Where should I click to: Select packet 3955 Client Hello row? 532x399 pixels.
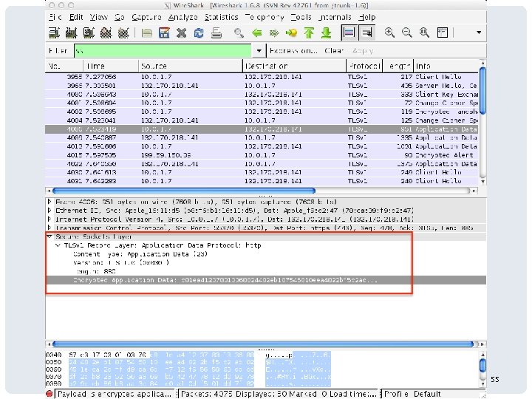(262, 77)
